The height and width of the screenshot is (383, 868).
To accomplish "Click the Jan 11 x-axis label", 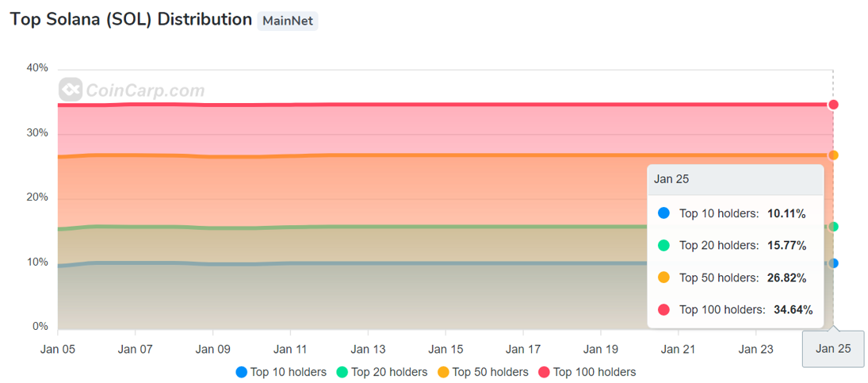I will pos(290,349).
